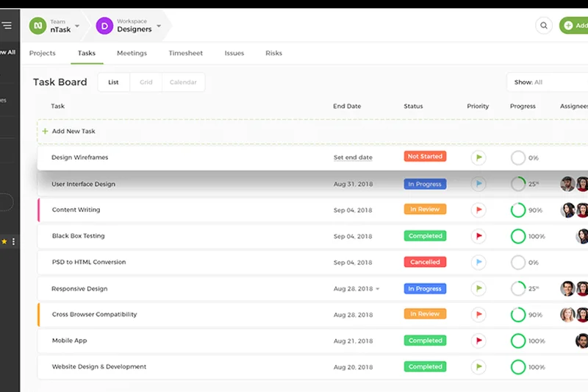
Task: Click the Cancelled status badge
Action: (x=425, y=262)
